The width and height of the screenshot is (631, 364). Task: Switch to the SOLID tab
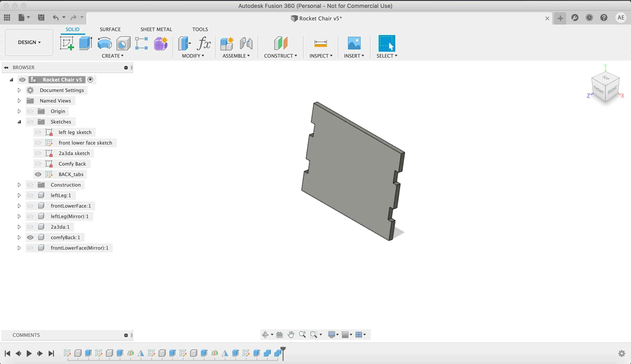coord(73,29)
